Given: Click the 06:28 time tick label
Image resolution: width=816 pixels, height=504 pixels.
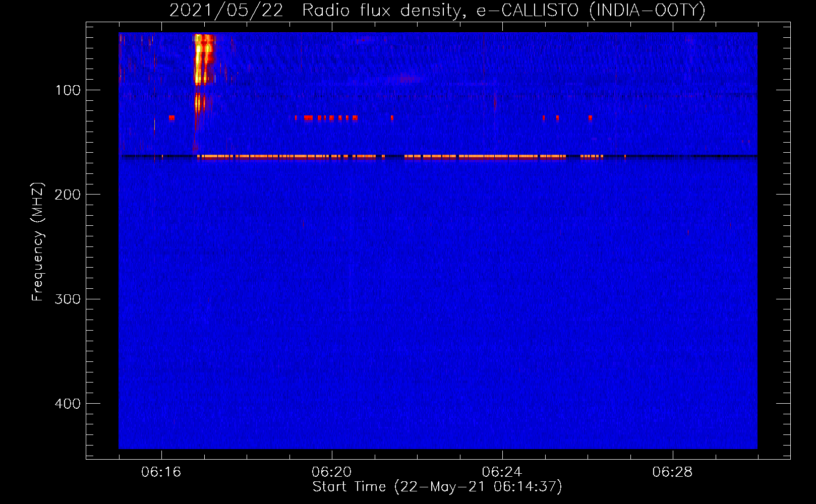Looking at the screenshot, I should point(673,472).
